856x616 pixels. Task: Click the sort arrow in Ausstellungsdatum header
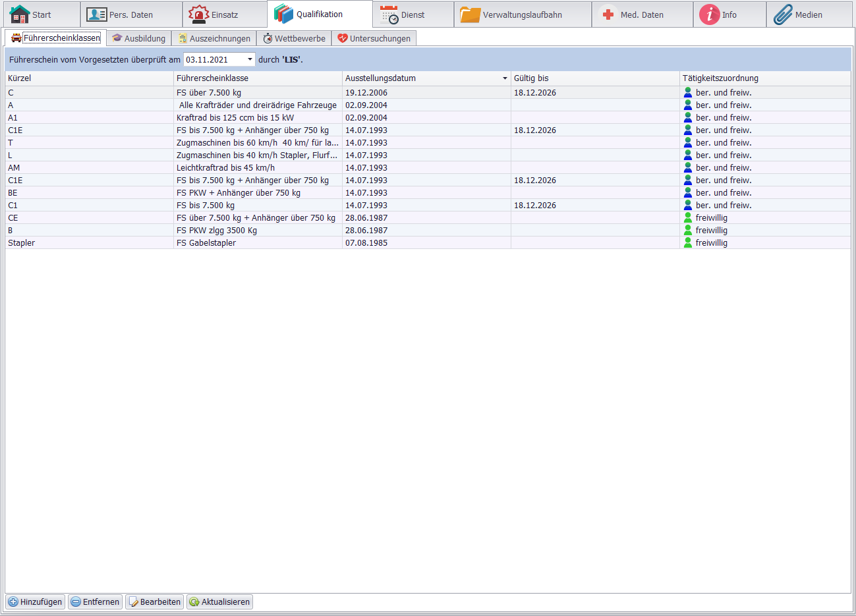pos(505,78)
